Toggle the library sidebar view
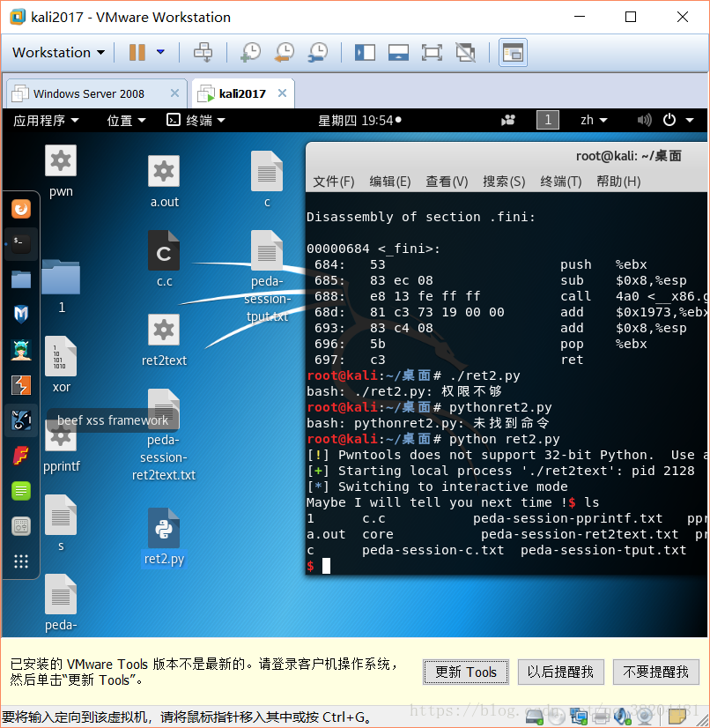This screenshot has height=728, width=710. pos(366,53)
